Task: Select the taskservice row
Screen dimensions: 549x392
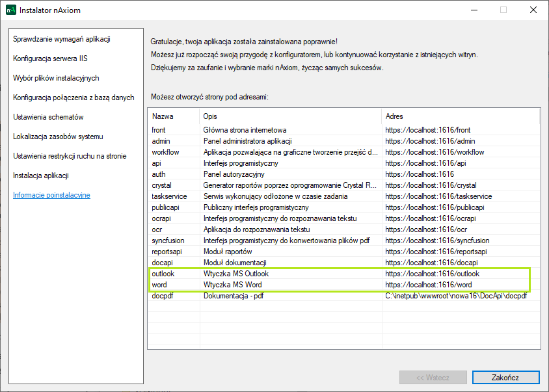Action: (169, 196)
